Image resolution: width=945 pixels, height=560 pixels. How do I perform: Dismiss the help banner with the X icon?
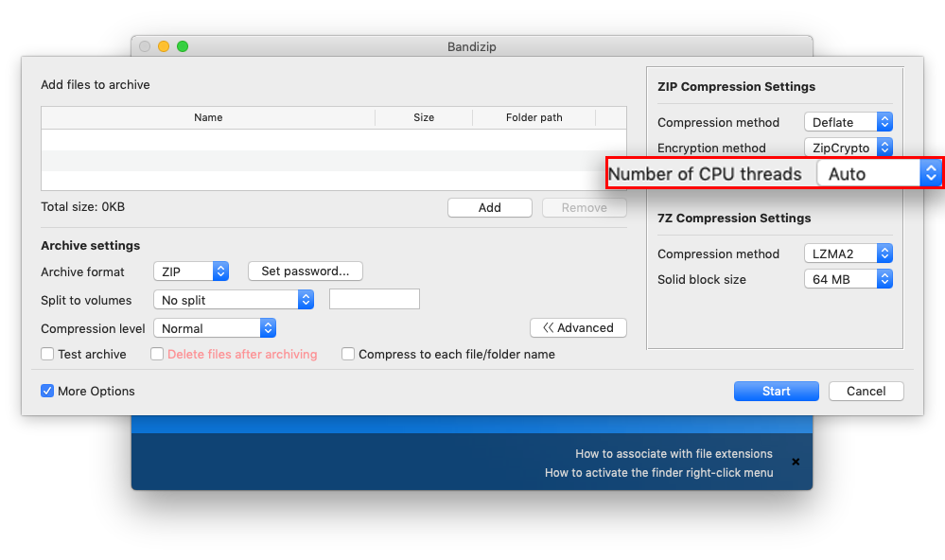tap(796, 463)
